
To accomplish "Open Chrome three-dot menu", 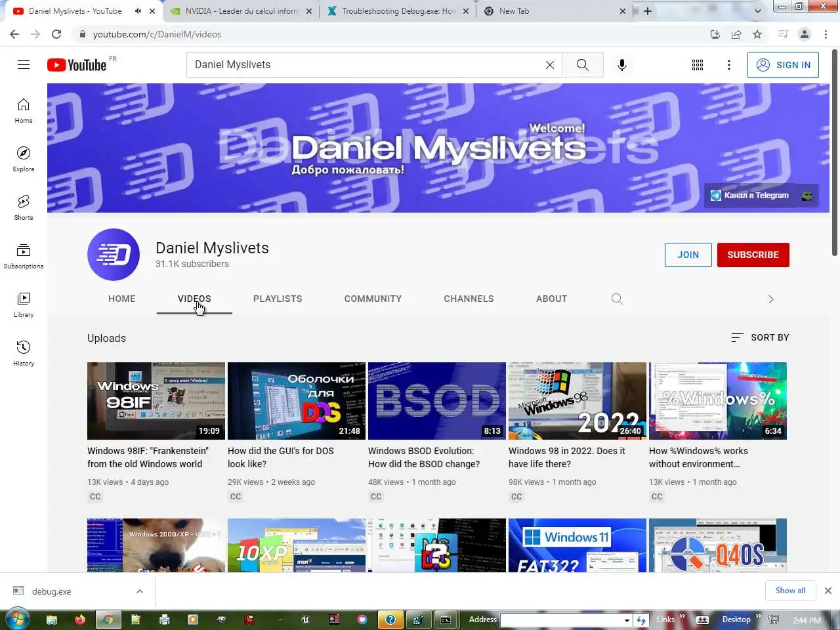I will tap(826, 34).
